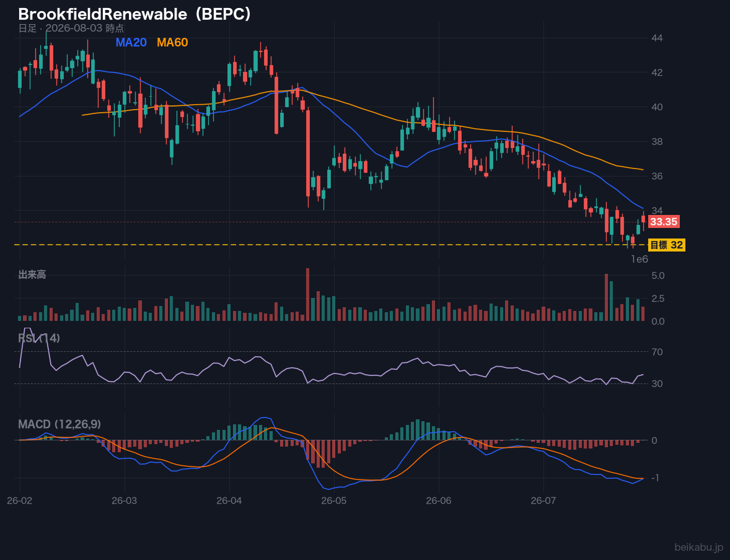The height and width of the screenshot is (560, 730).
Task: Click the 26-04 date axis label
Action: 229,501
